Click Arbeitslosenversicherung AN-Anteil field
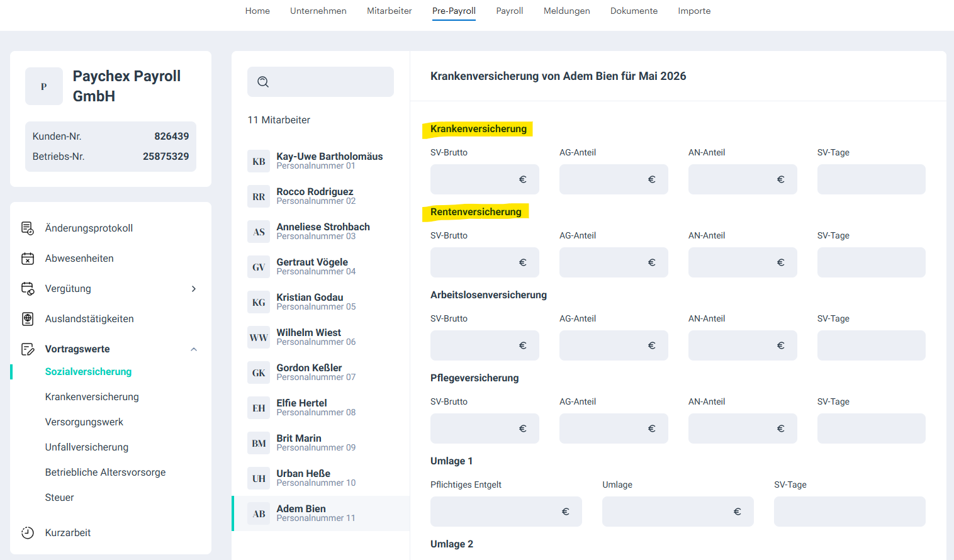The image size is (954, 560). tap(743, 345)
